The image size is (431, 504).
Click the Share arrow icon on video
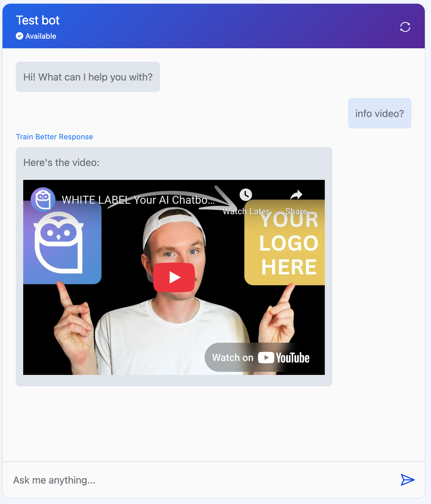click(x=296, y=195)
